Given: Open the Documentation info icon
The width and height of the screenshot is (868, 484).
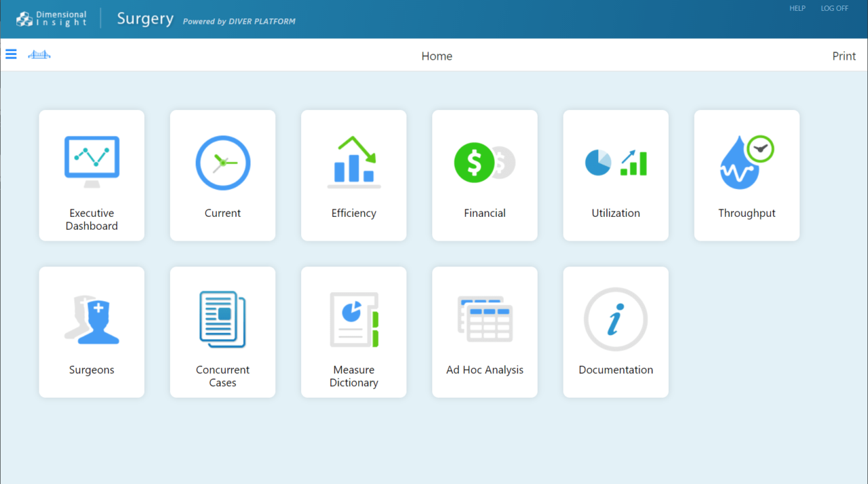Looking at the screenshot, I should click(x=616, y=319).
